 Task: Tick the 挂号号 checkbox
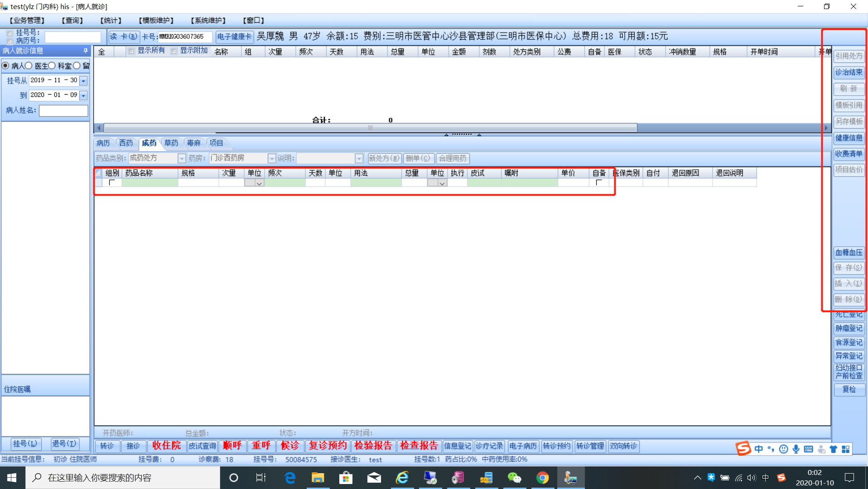coord(10,33)
